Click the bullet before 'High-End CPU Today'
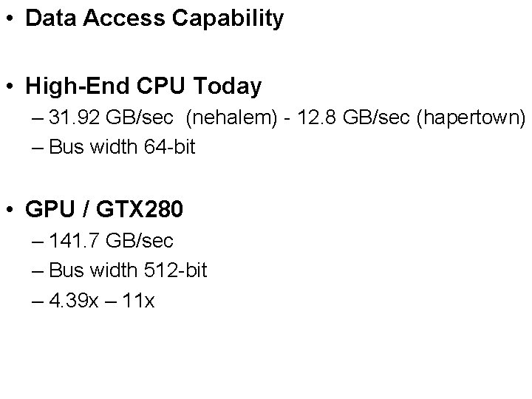 click(x=10, y=86)
